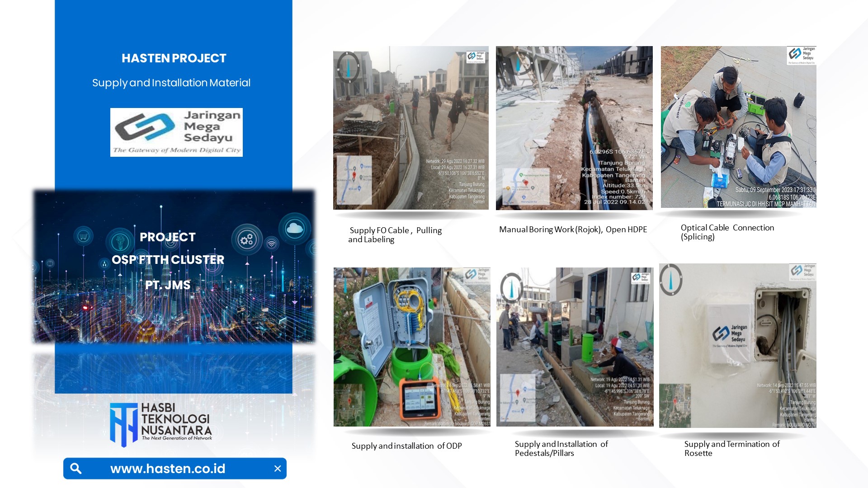868x488 pixels.
Task: Click the Supply and Installation Material subtitle
Action: pos(171,83)
